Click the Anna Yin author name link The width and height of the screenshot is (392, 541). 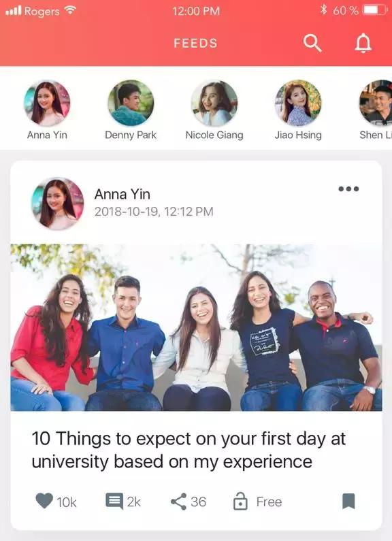click(122, 194)
